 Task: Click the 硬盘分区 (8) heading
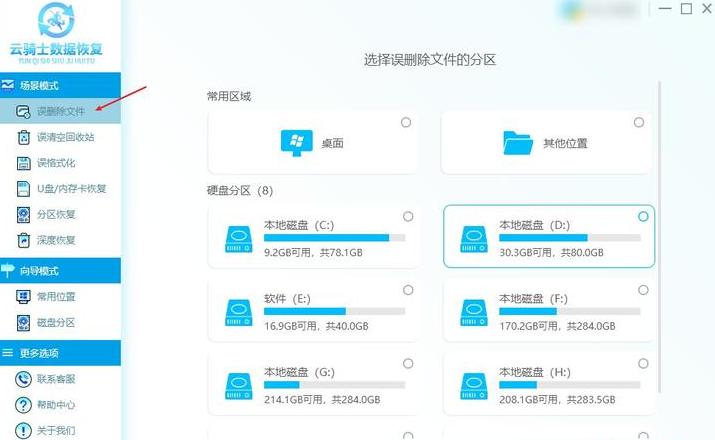pyautogui.click(x=240, y=191)
